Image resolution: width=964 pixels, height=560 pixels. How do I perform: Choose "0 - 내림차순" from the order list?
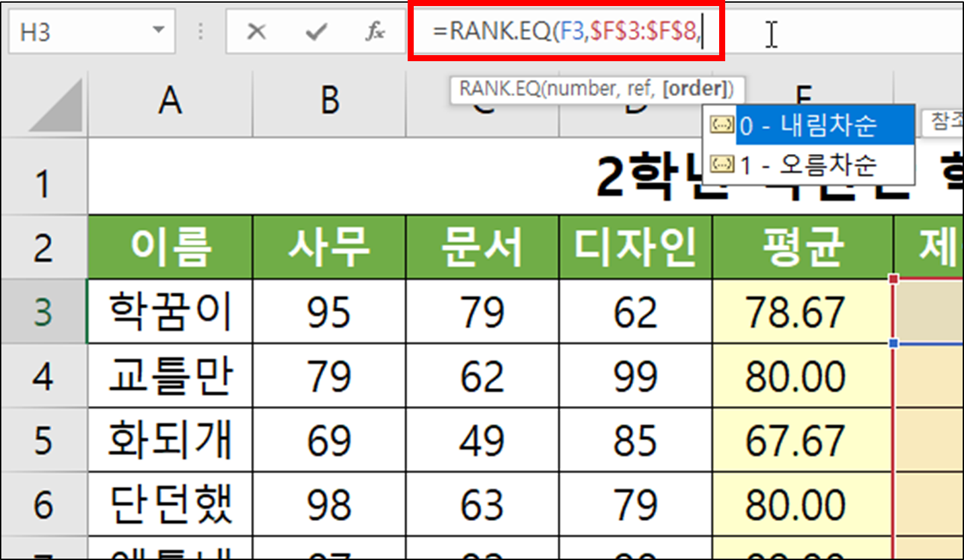(807, 125)
